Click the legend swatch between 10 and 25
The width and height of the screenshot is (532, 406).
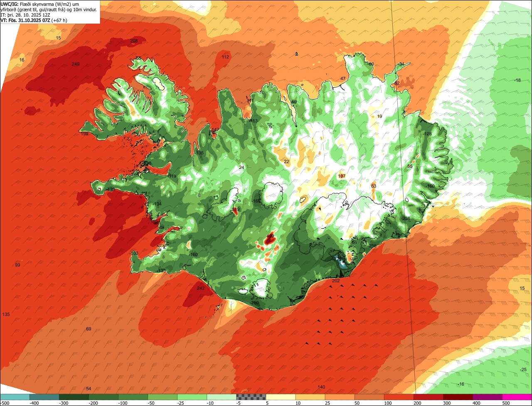coord(310,397)
